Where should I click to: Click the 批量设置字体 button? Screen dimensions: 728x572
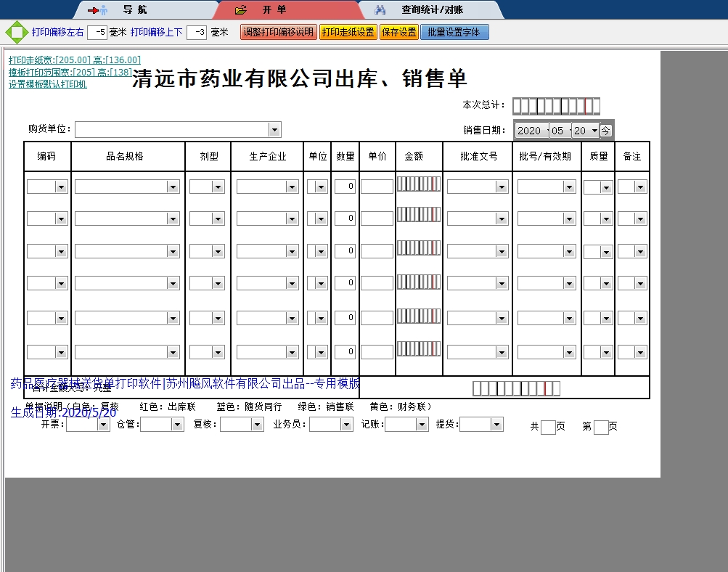coord(454,33)
